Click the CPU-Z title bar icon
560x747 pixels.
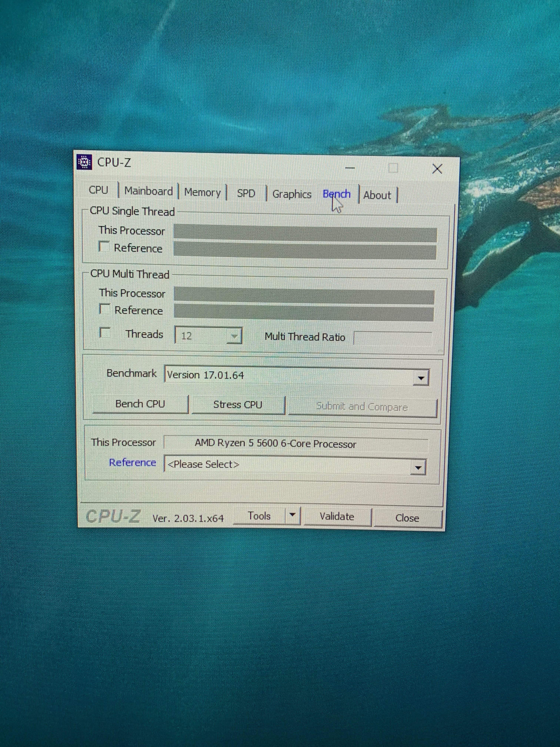pos(84,162)
